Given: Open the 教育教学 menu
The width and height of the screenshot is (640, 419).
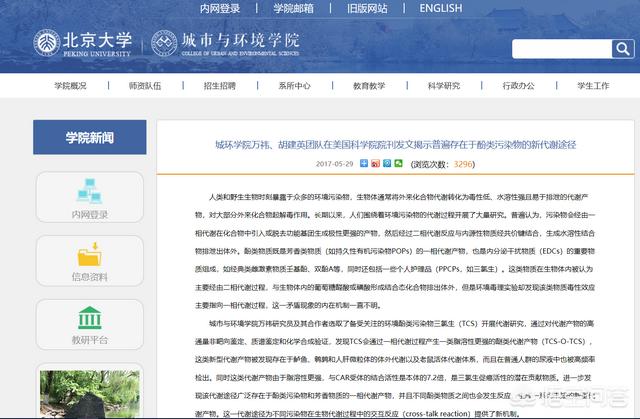Looking at the screenshot, I should pos(369,86).
